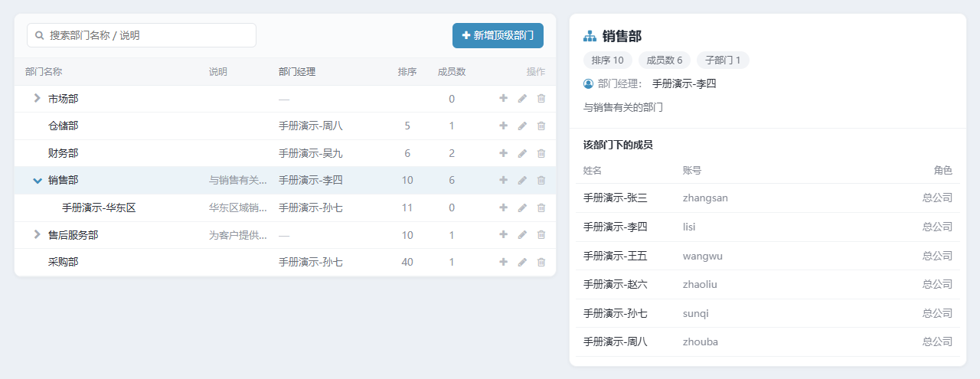
Task: Click account name zhaoliu
Action: coord(701,284)
